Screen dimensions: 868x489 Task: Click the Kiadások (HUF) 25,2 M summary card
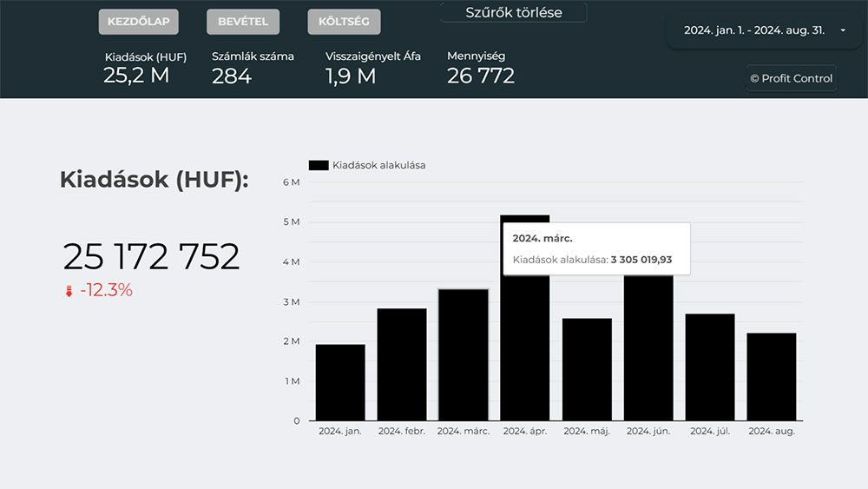coord(144,68)
